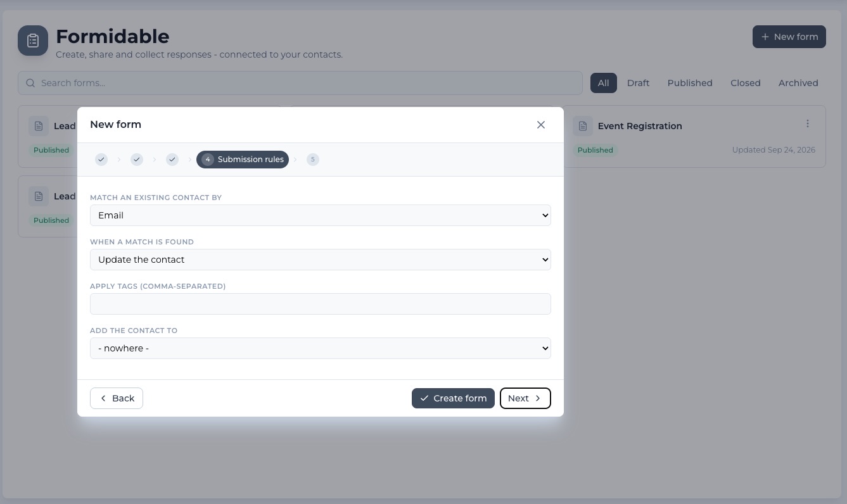
Task: Expand the When a match is found dropdown
Action: (321, 260)
